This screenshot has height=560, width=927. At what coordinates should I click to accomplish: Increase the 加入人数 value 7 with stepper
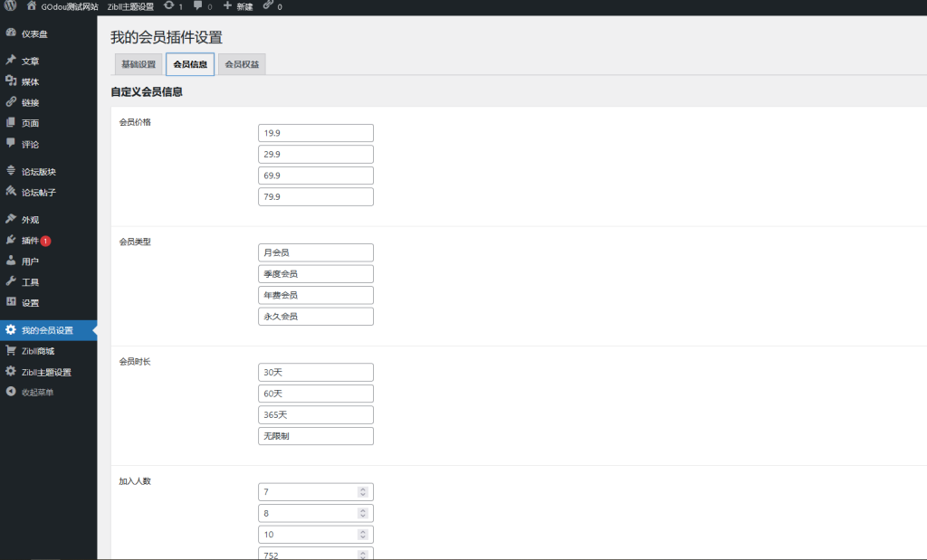click(362, 488)
